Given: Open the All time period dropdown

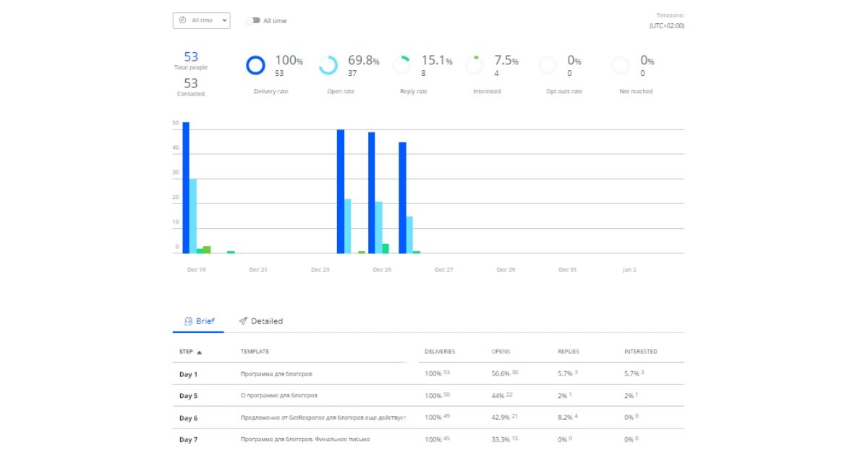Looking at the screenshot, I should pyautogui.click(x=202, y=20).
